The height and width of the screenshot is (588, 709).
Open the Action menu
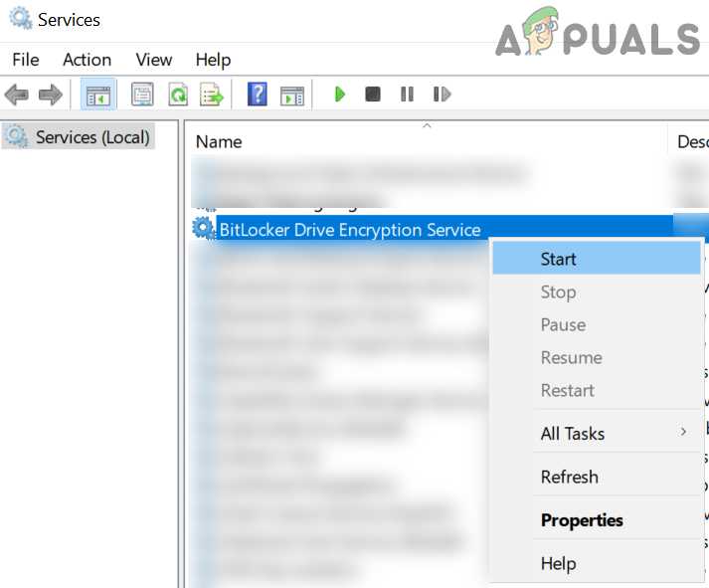click(x=87, y=60)
